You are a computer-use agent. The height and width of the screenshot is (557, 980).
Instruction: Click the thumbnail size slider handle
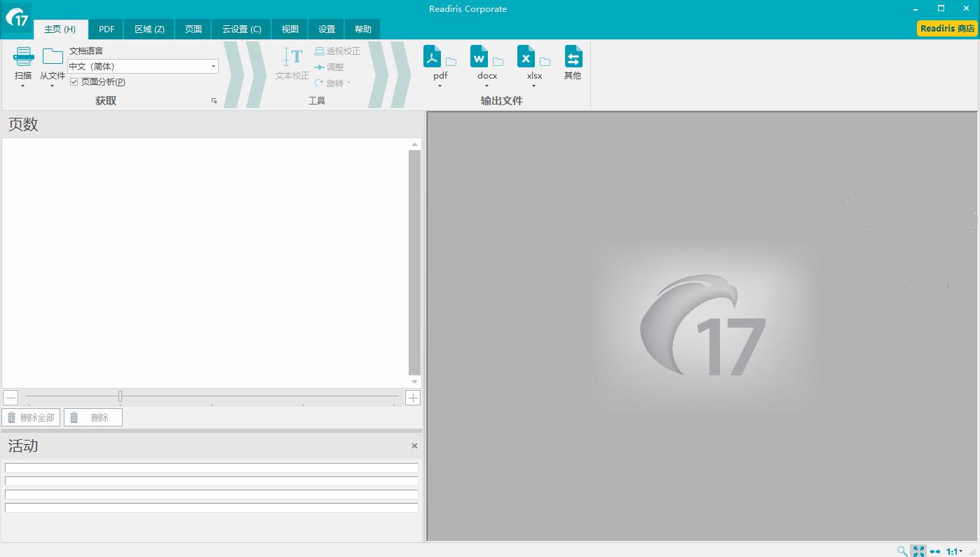click(x=120, y=397)
